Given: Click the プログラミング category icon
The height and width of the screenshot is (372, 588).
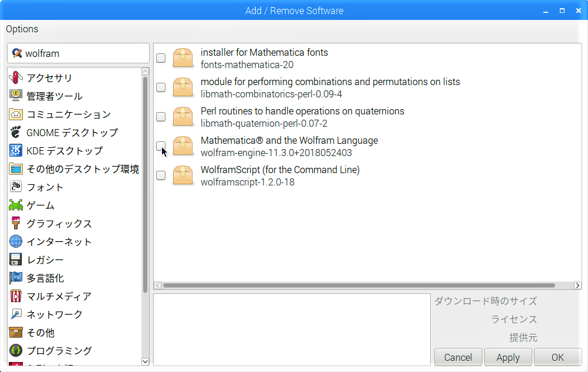Looking at the screenshot, I should 16,351.
